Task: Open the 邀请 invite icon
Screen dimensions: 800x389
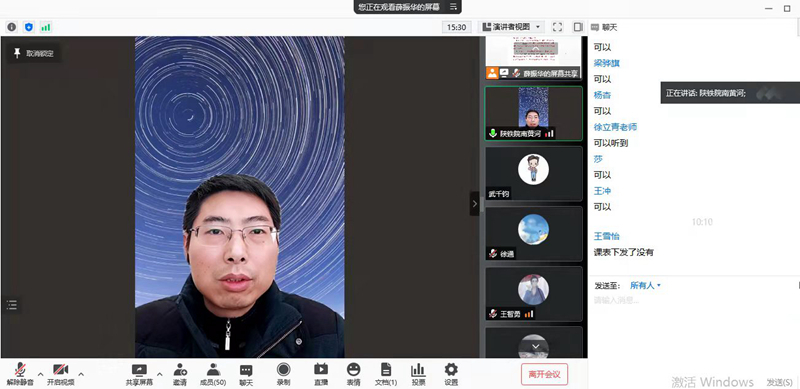Action: [180, 375]
